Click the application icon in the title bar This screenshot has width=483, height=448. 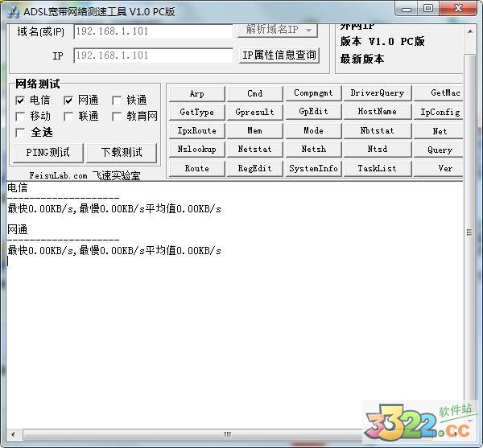[13, 11]
